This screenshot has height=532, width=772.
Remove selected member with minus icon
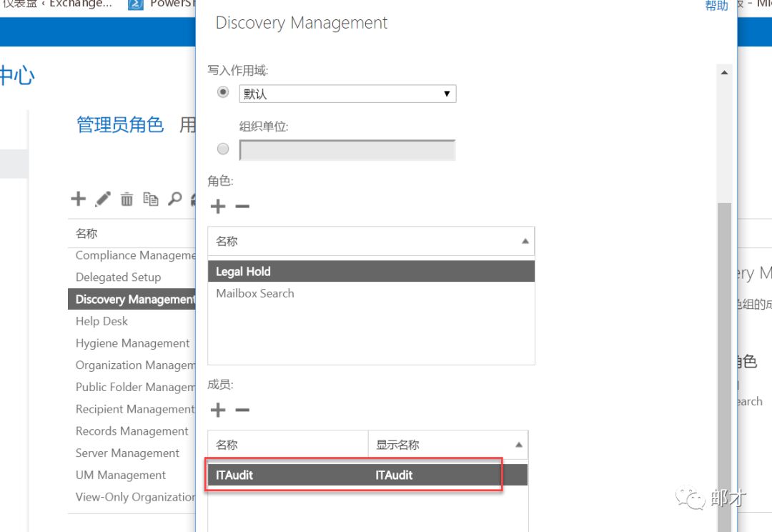pyautogui.click(x=242, y=410)
